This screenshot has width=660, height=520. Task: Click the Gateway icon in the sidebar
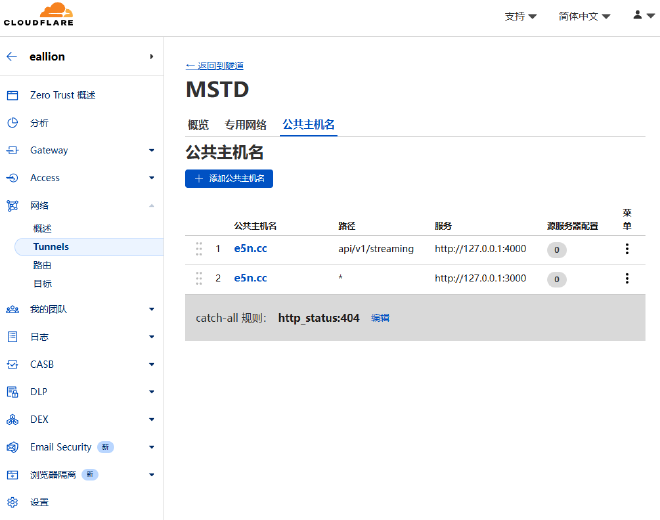pyautogui.click(x=13, y=150)
